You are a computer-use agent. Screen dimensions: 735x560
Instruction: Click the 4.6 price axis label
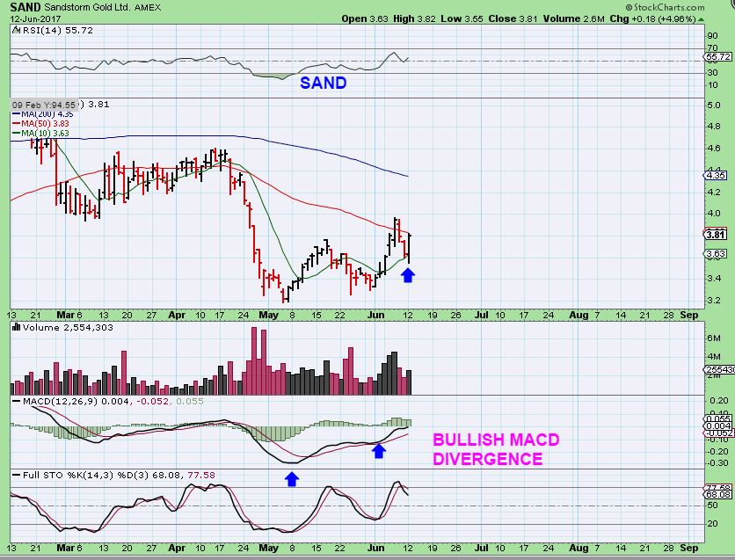click(713, 148)
